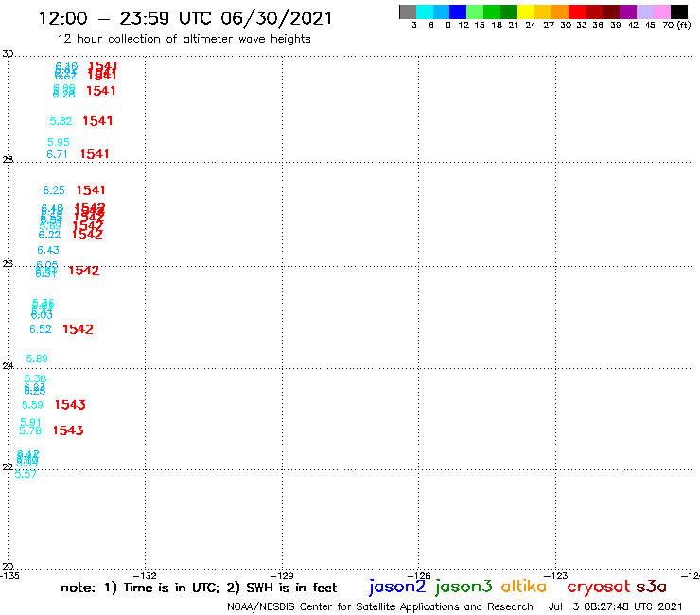
Task: Click the light green swatch in the color bar
Action: tap(475, 11)
